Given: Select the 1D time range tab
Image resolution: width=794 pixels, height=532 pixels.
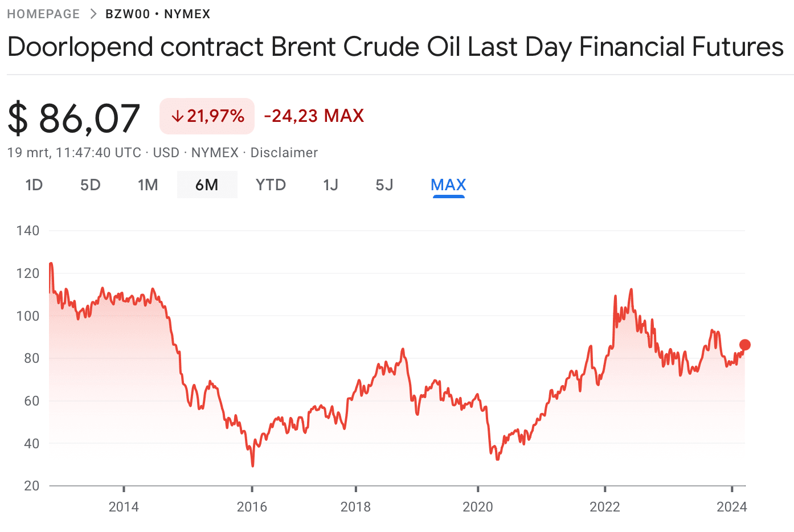Looking at the screenshot, I should click(x=34, y=185).
